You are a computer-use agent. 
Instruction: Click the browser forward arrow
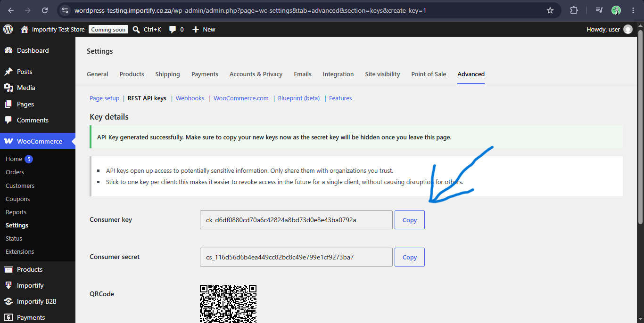[28, 10]
